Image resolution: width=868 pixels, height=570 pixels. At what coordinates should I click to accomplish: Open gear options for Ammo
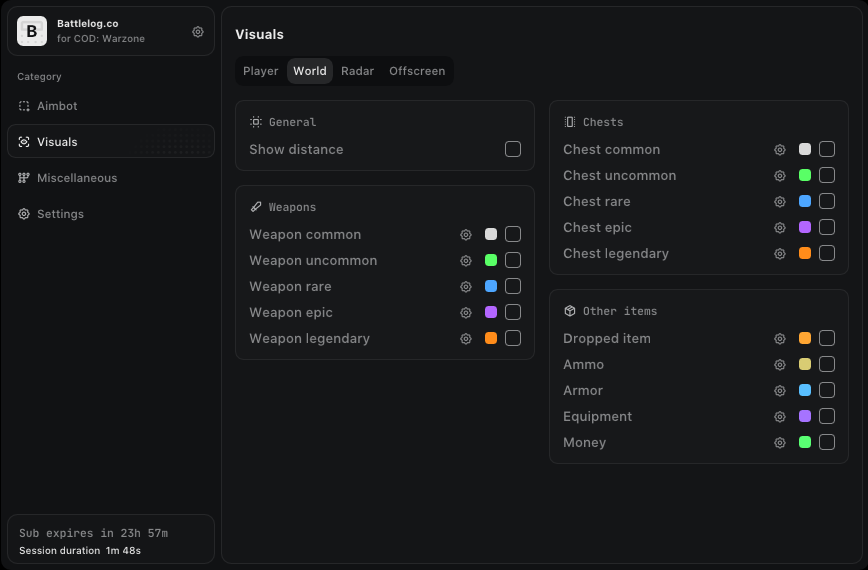click(780, 365)
